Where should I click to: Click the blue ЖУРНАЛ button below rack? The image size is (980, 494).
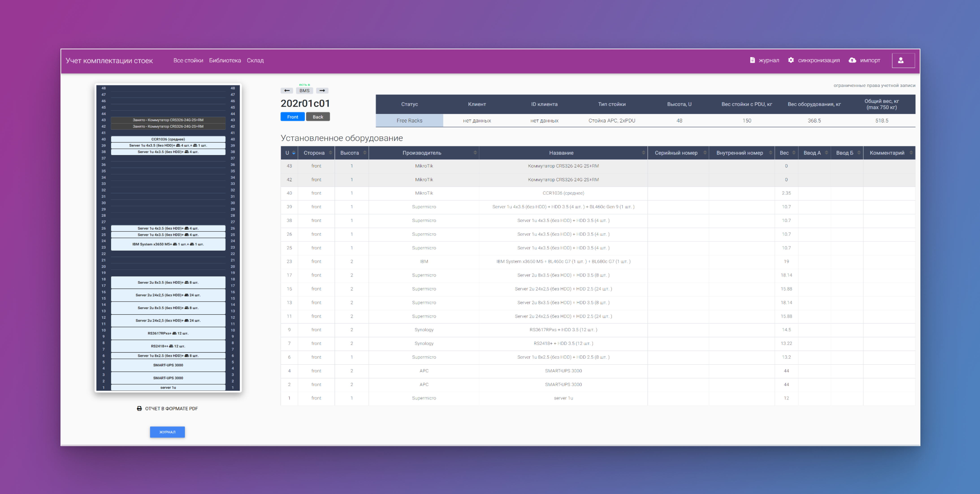[167, 432]
